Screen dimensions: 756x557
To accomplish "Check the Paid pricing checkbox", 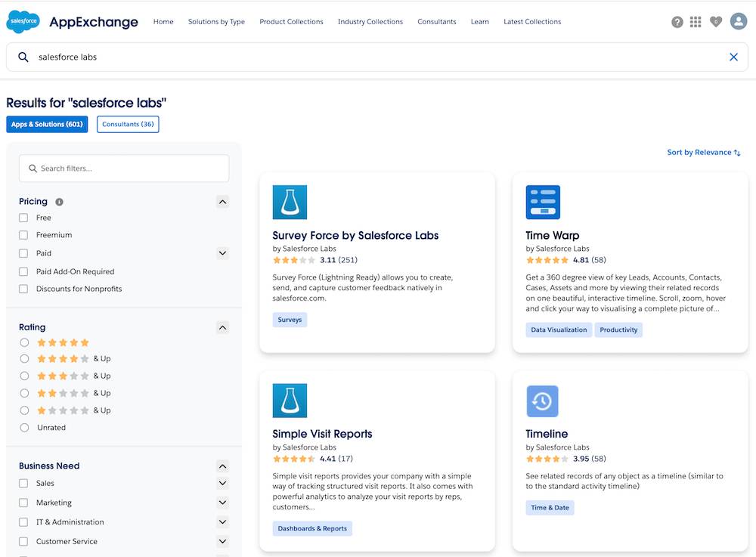I will click(23, 253).
